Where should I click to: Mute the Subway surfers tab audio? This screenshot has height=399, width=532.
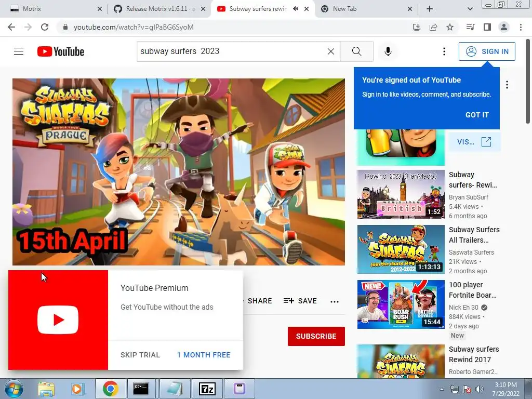(296, 9)
